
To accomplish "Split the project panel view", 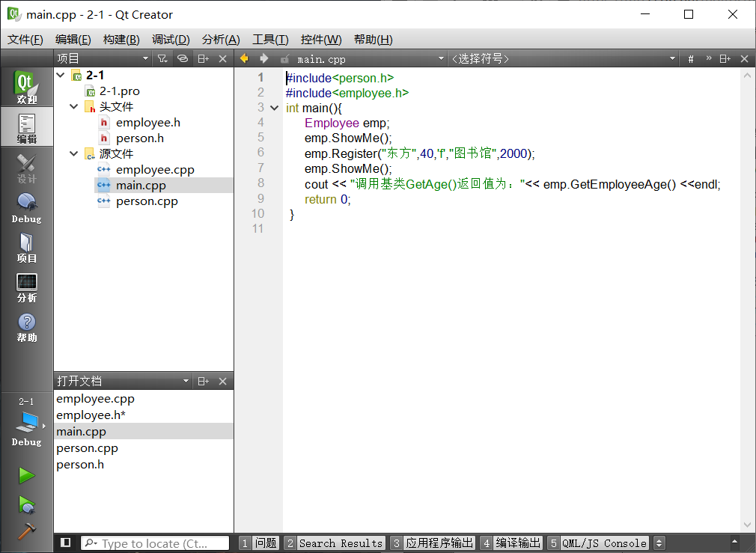I will [204, 59].
